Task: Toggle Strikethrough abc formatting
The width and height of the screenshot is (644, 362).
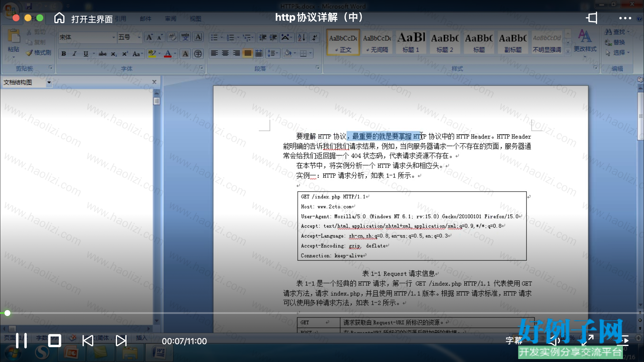Action: click(102, 54)
